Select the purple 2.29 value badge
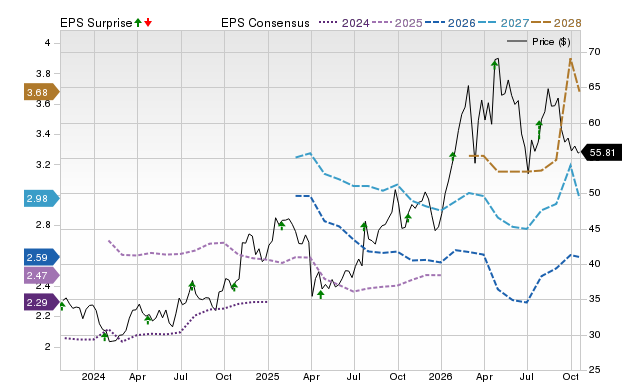 tap(42, 302)
